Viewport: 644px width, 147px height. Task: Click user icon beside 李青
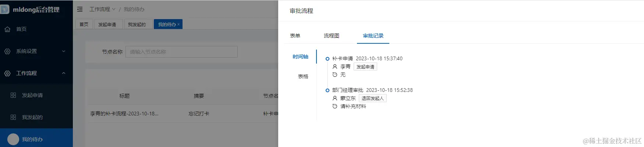click(335, 67)
